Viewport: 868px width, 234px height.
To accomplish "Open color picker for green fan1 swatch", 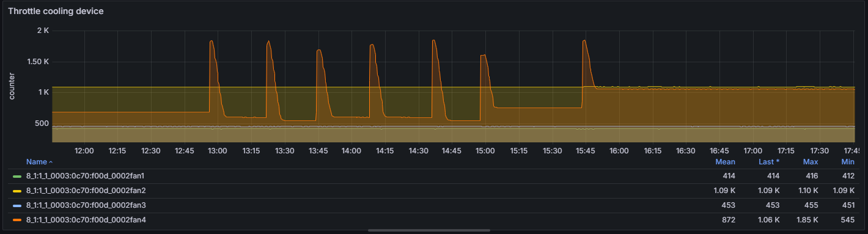I will (x=17, y=176).
